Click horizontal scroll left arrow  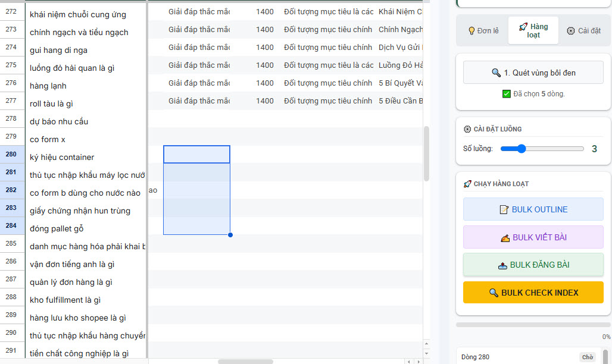[x=408, y=361]
